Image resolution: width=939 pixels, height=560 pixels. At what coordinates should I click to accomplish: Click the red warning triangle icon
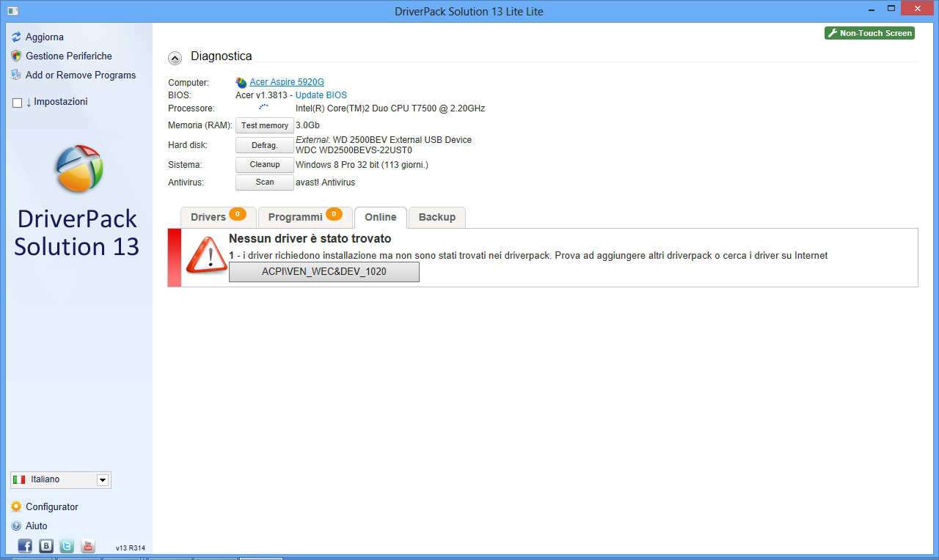206,255
